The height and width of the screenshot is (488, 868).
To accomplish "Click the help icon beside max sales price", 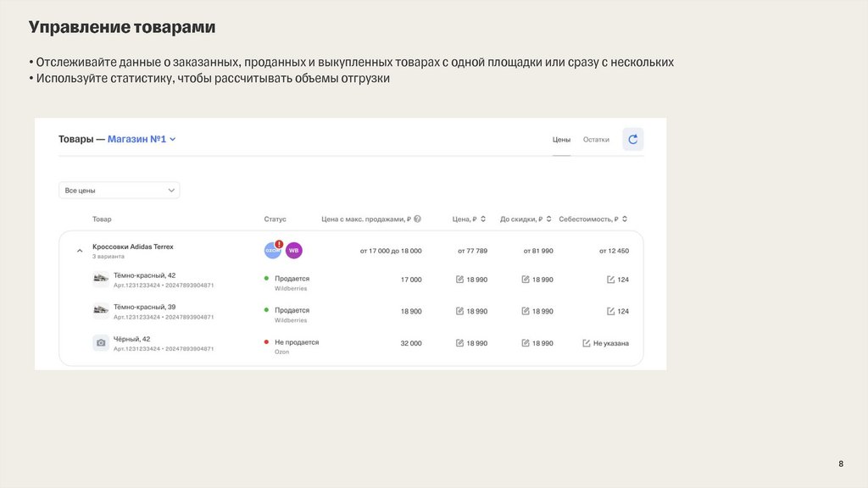I will coord(418,219).
